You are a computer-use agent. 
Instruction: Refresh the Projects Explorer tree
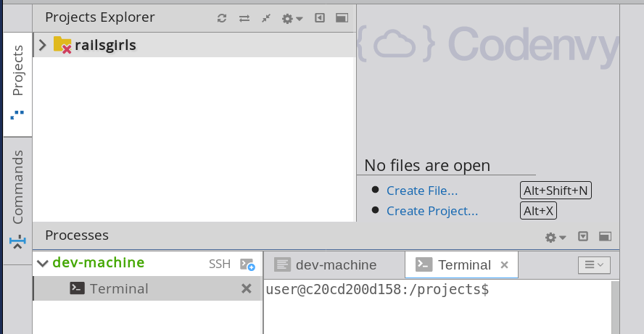pyautogui.click(x=222, y=18)
